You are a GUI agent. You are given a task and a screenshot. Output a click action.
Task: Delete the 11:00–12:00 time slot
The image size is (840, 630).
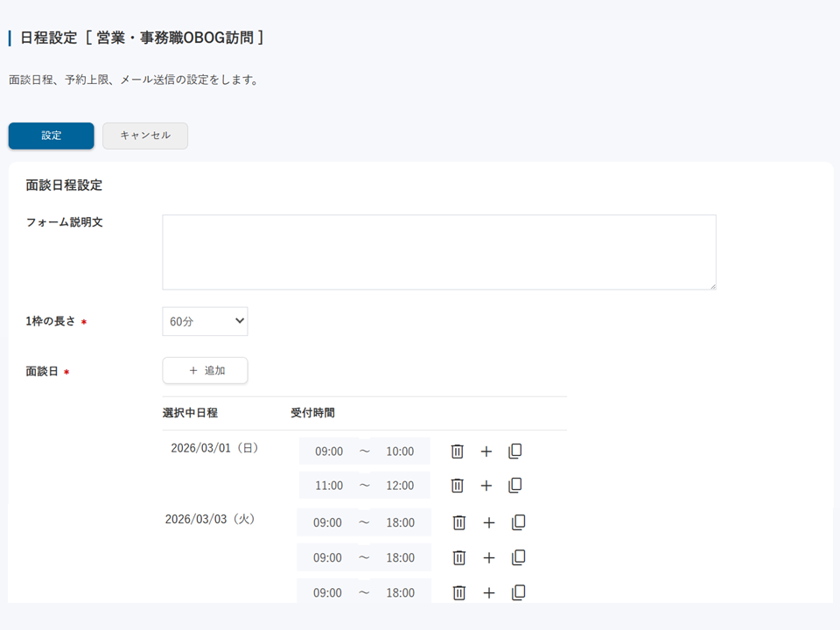tap(456, 486)
